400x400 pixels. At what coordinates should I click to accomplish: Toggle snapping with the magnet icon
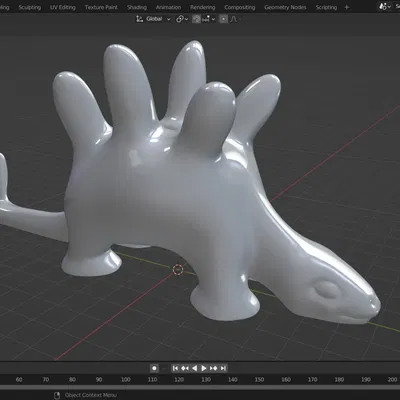[x=196, y=19]
